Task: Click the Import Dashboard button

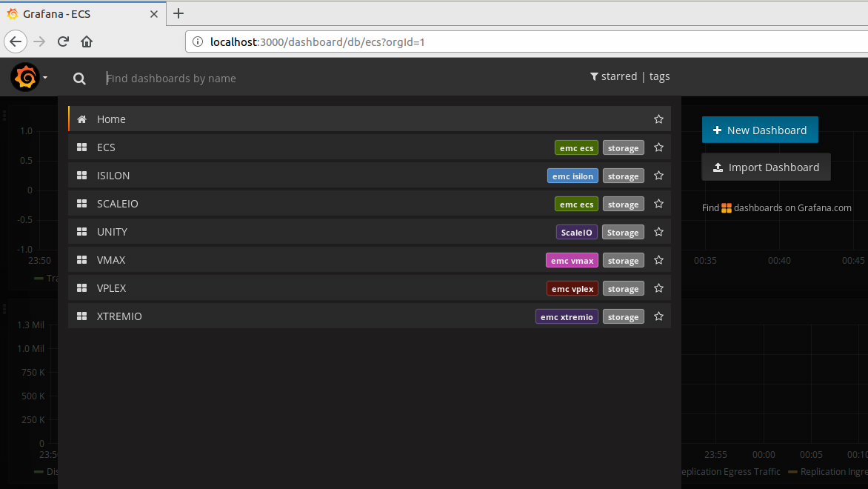Action: point(766,167)
